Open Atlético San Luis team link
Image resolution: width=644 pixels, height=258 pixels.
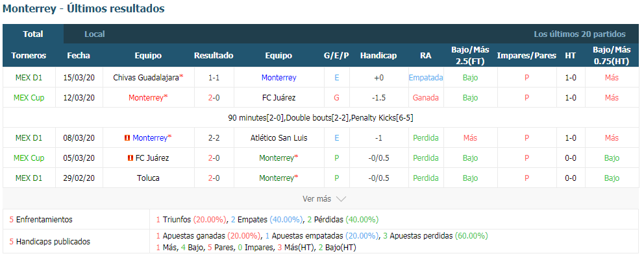pos(279,138)
